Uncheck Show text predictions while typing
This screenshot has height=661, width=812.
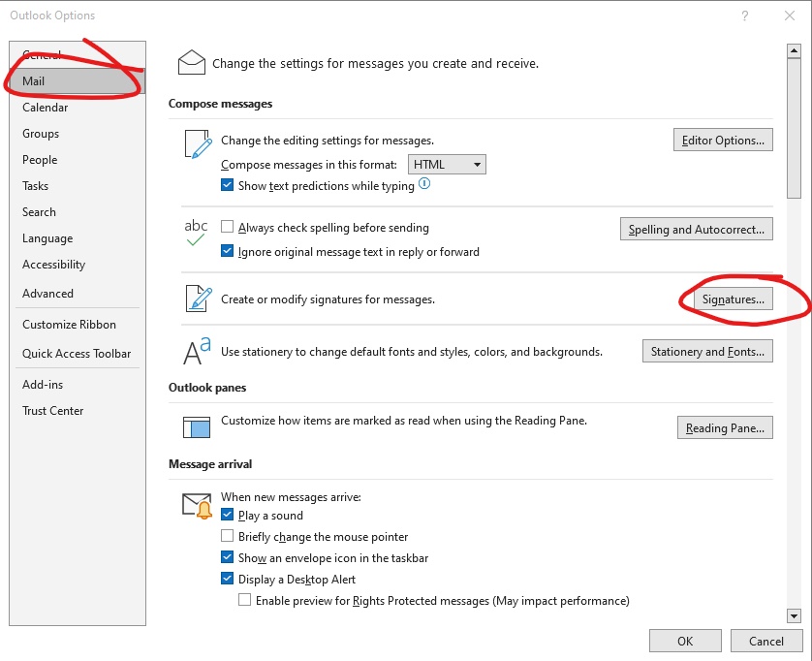point(227,185)
